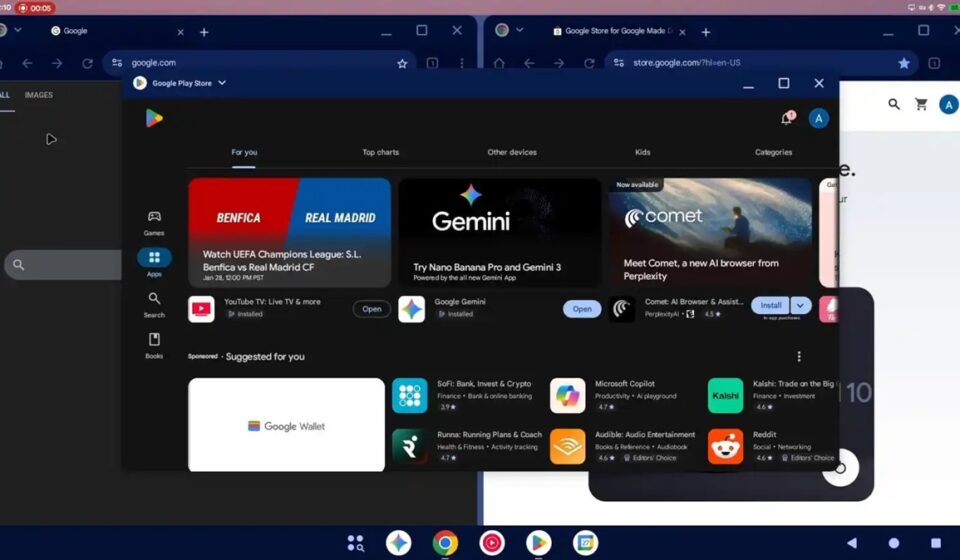The width and height of the screenshot is (960, 560).
Task: Expand the Google Play Store title dropdown
Action: 222,83
